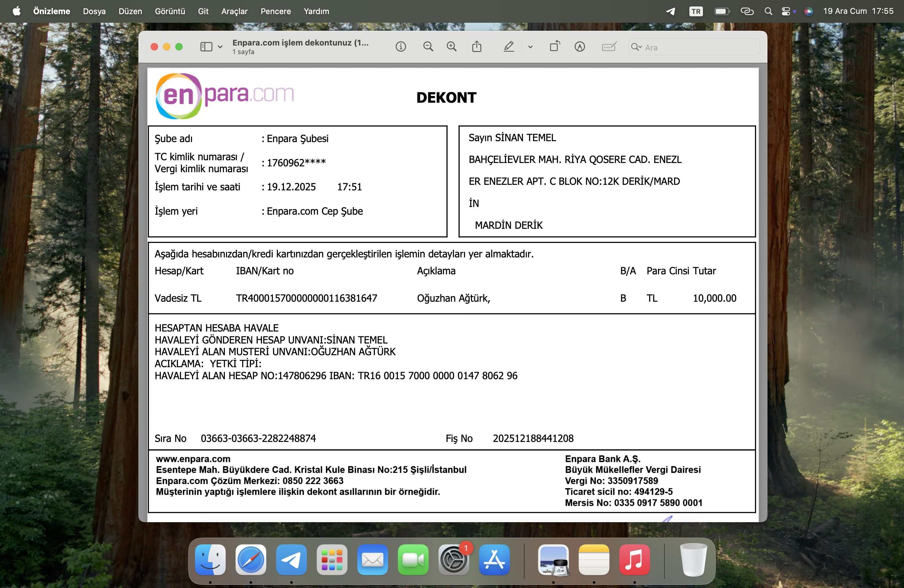Click IBAN TR400015700000000116381647
Viewport: 904px width, 588px height.
coord(307,298)
